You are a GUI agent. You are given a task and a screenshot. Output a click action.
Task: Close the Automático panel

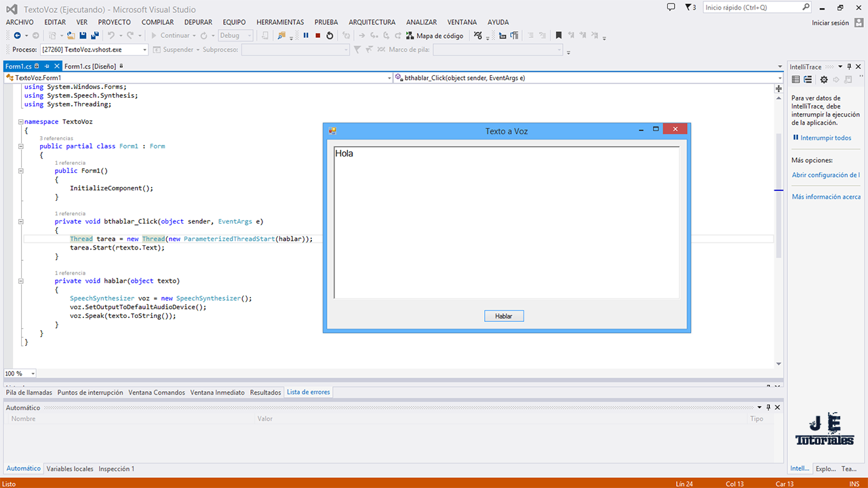(777, 407)
